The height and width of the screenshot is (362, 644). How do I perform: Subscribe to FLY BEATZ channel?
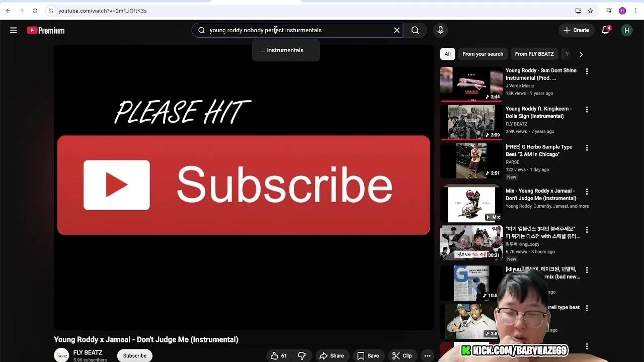135,355
